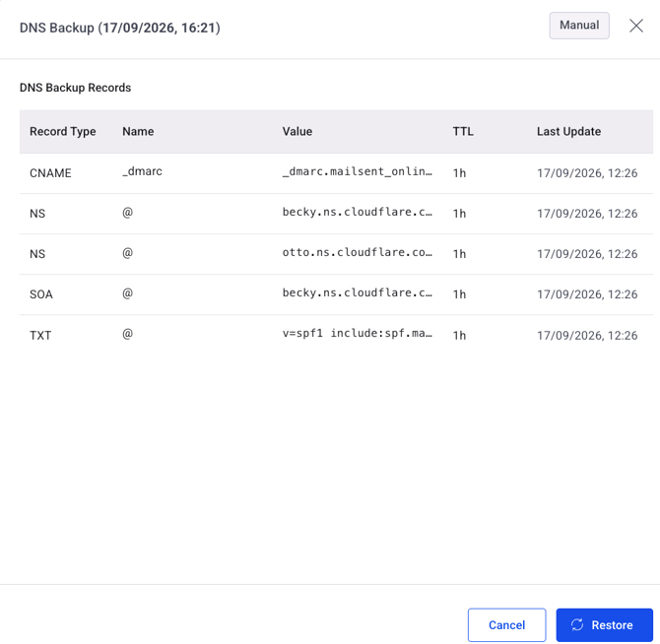Click the otto.ns.cloudflare.co… value

point(358,252)
